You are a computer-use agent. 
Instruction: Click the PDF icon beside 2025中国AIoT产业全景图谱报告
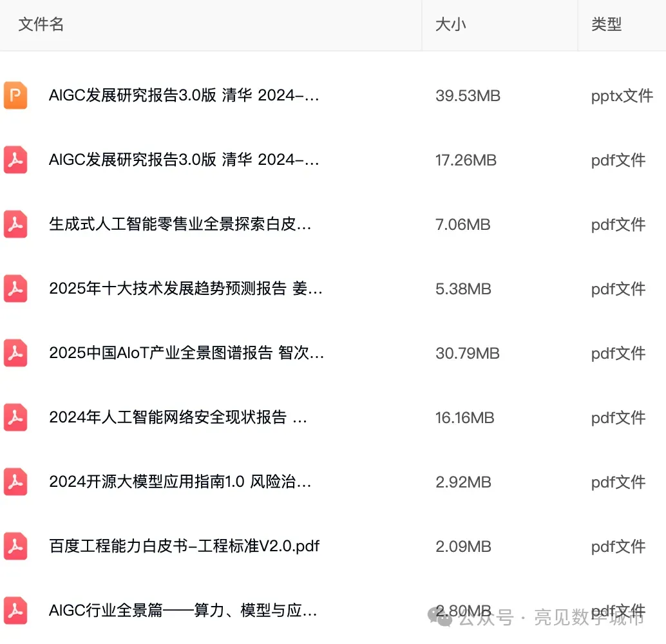click(15, 353)
